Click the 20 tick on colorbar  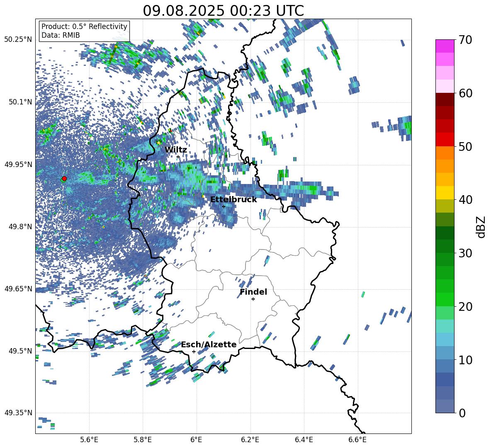click(x=465, y=306)
